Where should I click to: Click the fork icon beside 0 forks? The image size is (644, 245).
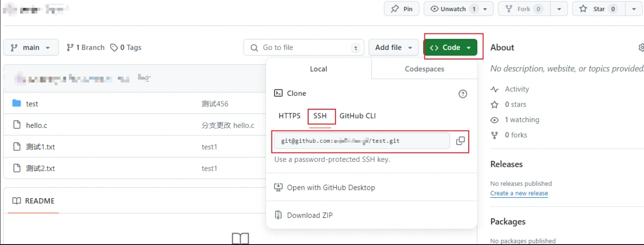pos(494,135)
